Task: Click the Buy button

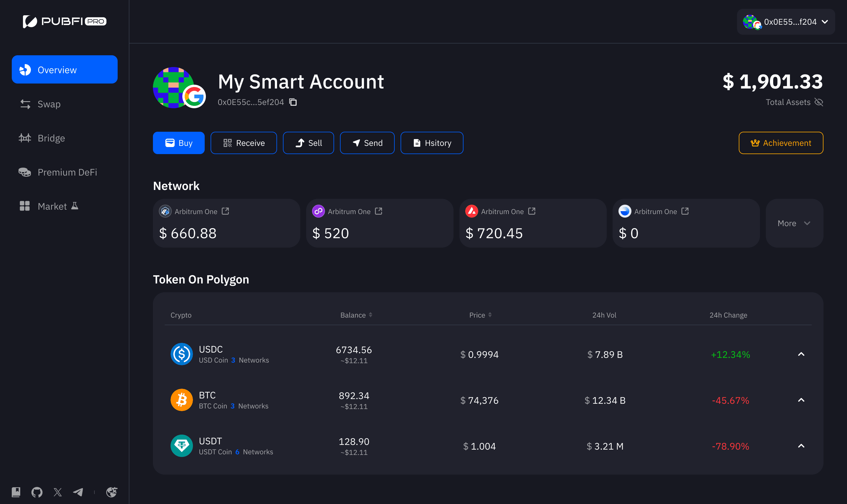Action: click(x=179, y=143)
